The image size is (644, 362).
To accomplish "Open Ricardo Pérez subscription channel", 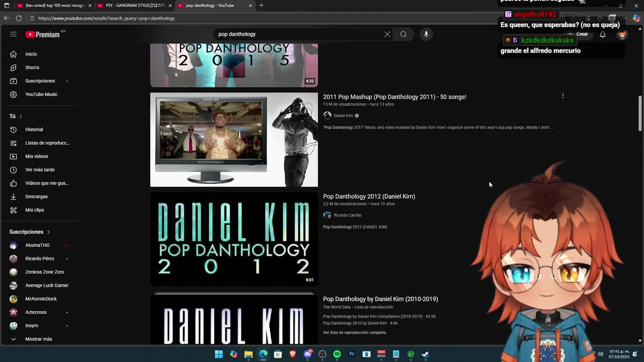I will click(40, 258).
